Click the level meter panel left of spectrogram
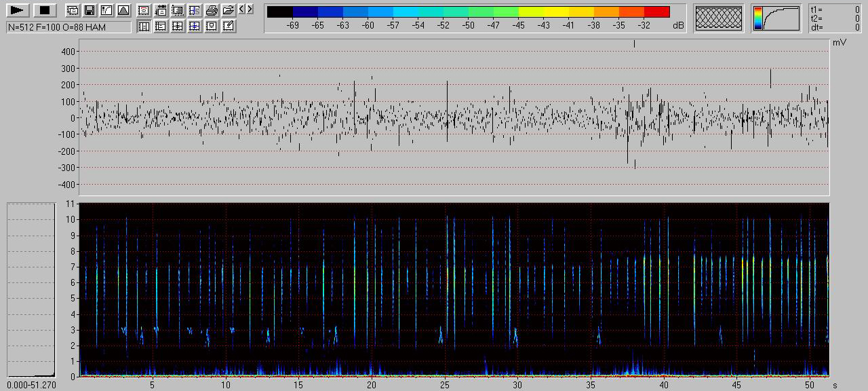The height and width of the screenshot is (391, 868). [x=31, y=289]
